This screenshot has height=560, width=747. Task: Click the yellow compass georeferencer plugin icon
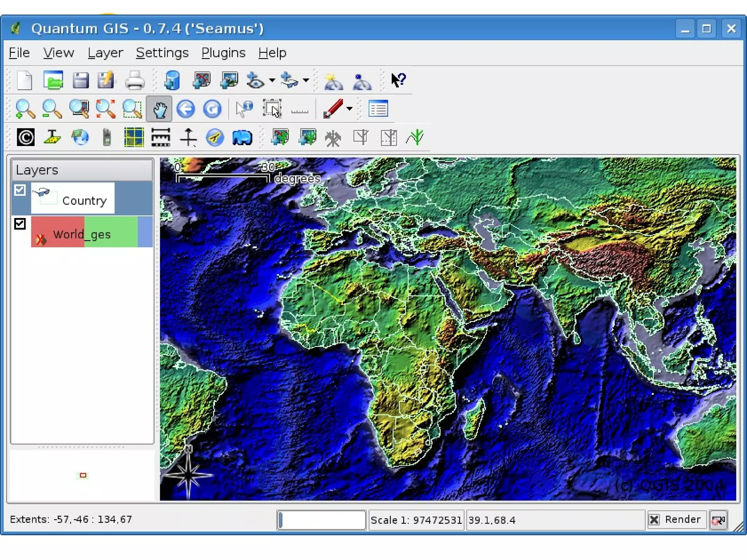pos(215,137)
